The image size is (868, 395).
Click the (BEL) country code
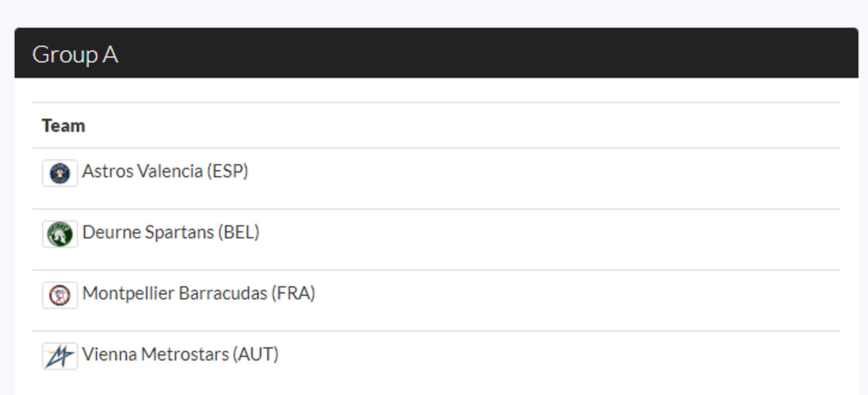tap(239, 232)
